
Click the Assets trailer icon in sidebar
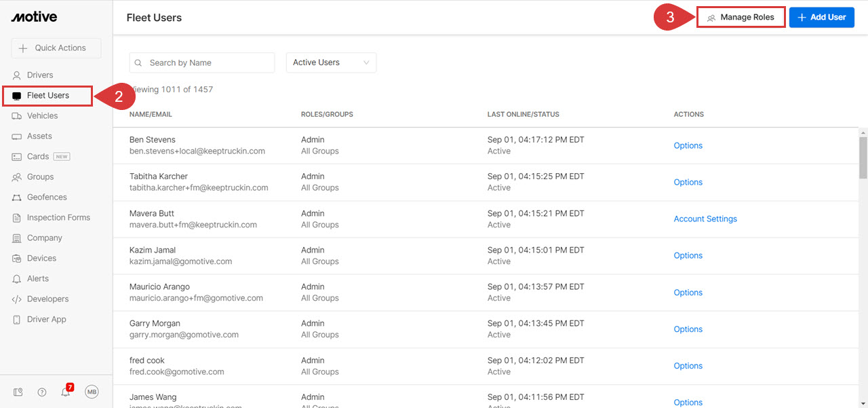17,136
